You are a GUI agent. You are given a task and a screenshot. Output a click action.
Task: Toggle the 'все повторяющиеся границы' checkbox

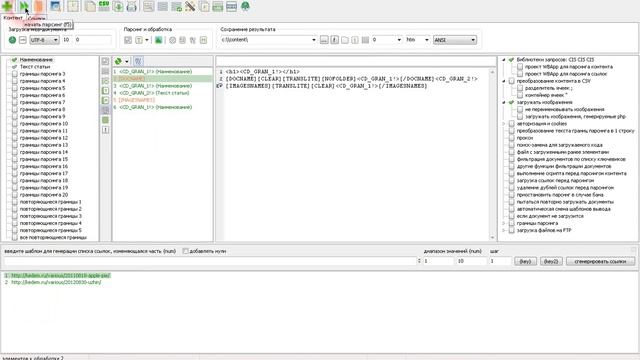15,238
